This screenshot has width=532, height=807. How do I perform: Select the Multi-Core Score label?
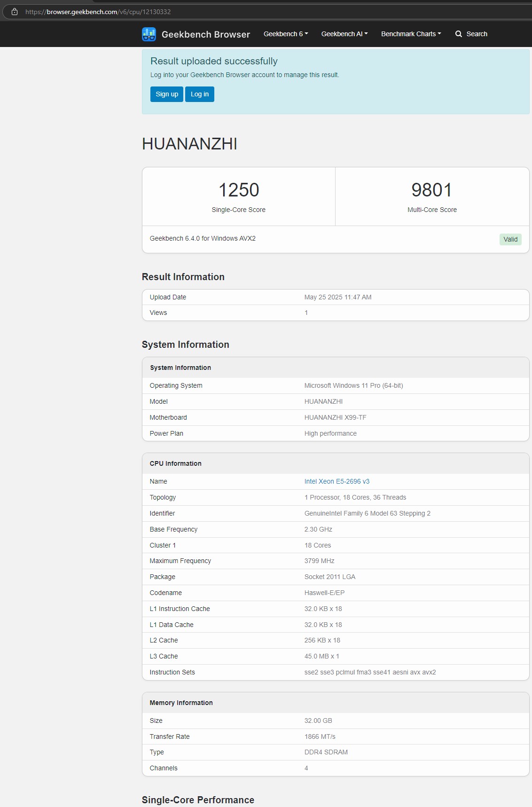(x=432, y=210)
